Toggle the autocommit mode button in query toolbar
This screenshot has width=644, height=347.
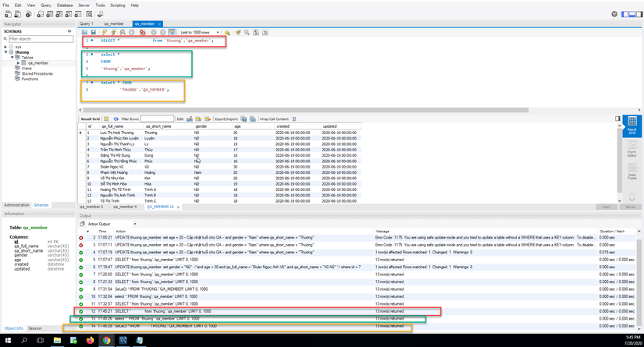point(172,33)
